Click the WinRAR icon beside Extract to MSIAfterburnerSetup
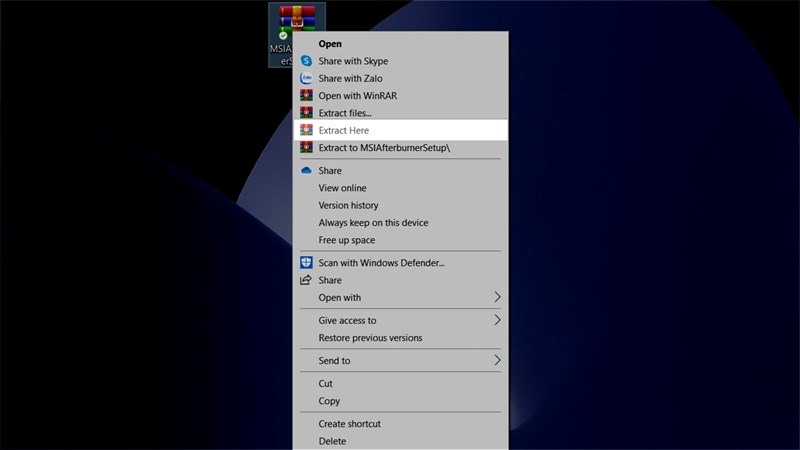The width and height of the screenshot is (800, 450). (x=306, y=147)
